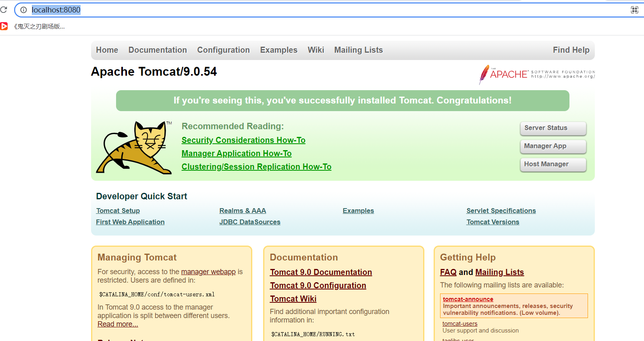Viewport: 644px width, 341px height.
Task: Click the Manager App button
Action: point(553,146)
